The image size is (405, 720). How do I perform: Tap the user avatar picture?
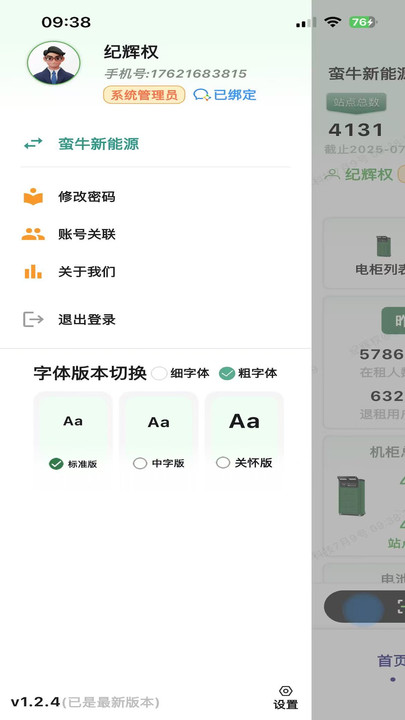coord(54,63)
